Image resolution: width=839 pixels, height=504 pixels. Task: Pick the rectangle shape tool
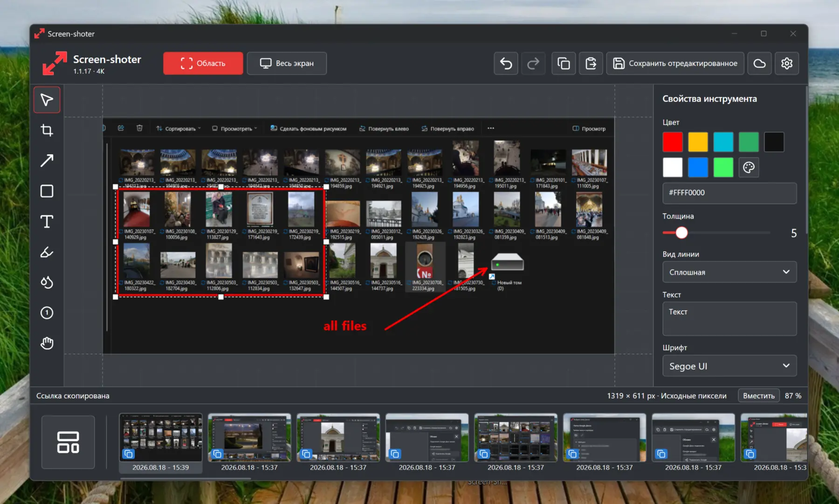pos(47,191)
